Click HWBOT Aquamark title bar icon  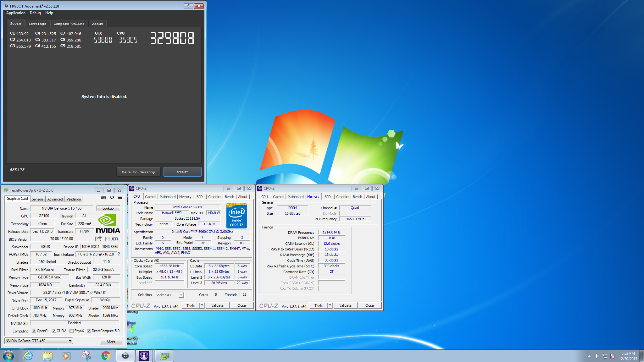click(x=6, y=6)
